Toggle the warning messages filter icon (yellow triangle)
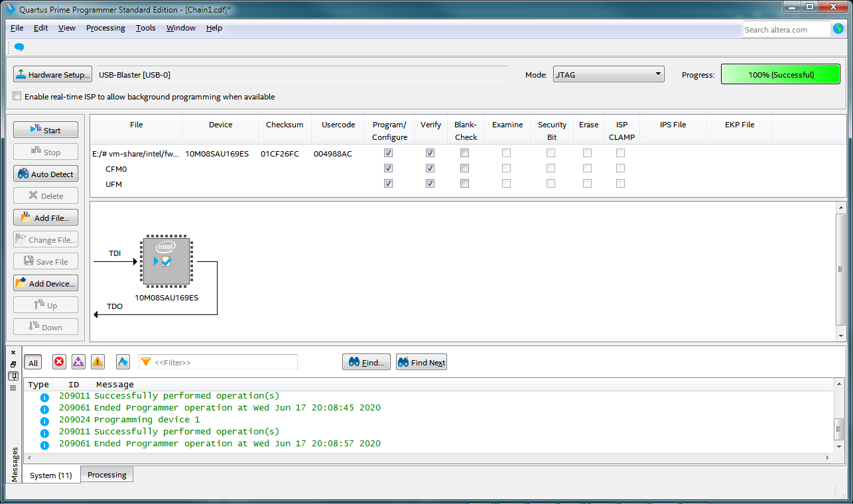The width and height of the screenshot is (853, 504). pos(98,361)
